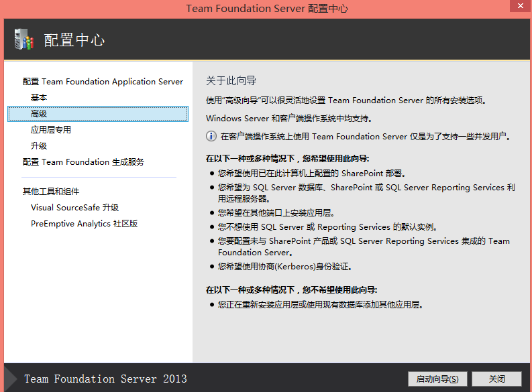This screenshot has height=392, width=532.
Task: Click the info icon beside client OS note
Action: [x=211, y=136]
